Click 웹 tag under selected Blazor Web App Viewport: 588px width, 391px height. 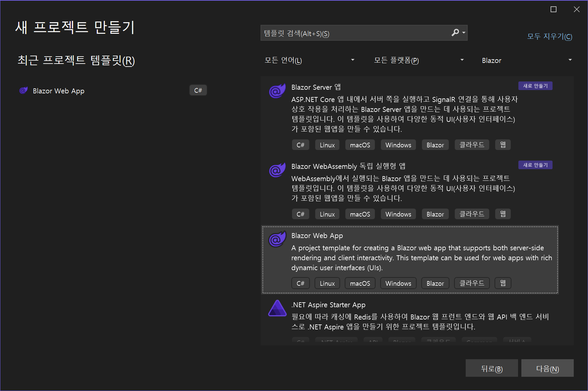pyautogui.click(x=503, y=283)
